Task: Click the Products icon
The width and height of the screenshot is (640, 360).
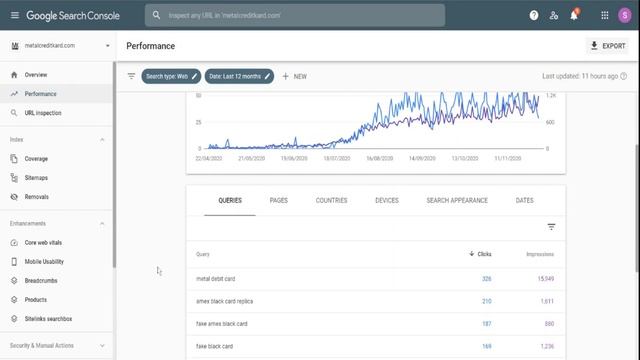Action: tap(14, 300)
